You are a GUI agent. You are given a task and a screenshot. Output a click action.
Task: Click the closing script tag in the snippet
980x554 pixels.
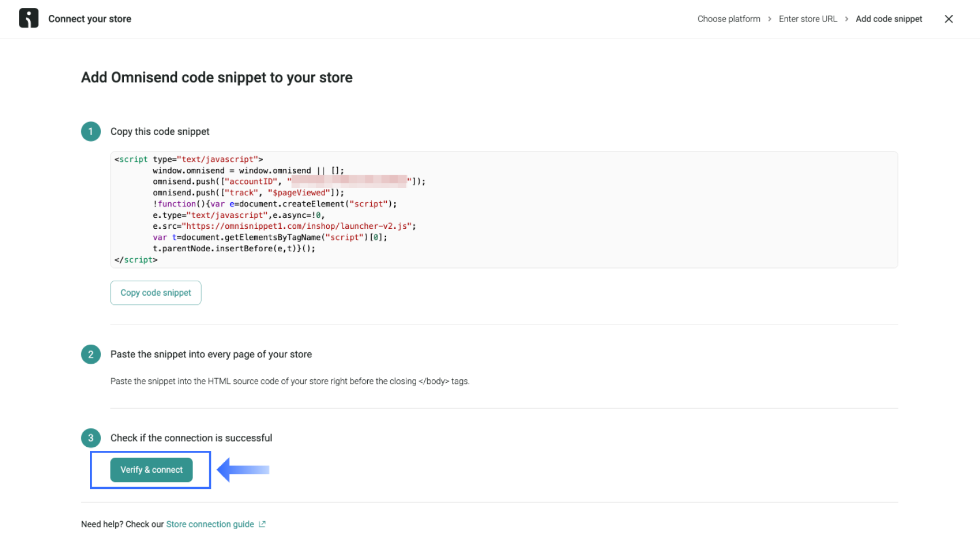(137, 259)
